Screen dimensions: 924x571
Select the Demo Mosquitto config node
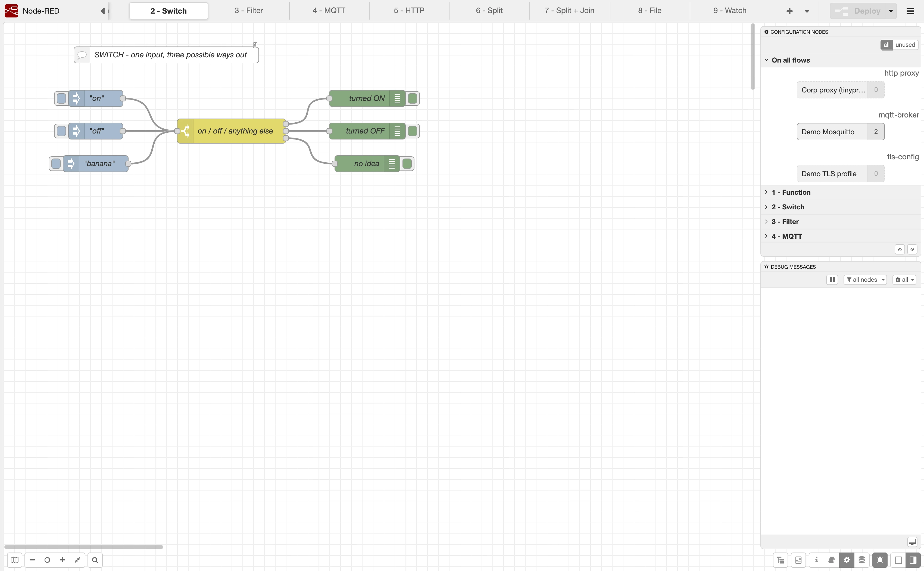[x=841, y=132]
